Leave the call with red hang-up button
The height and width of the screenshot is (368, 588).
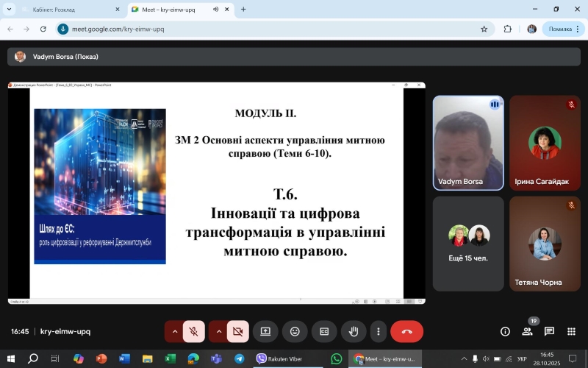tap(406, 332)
